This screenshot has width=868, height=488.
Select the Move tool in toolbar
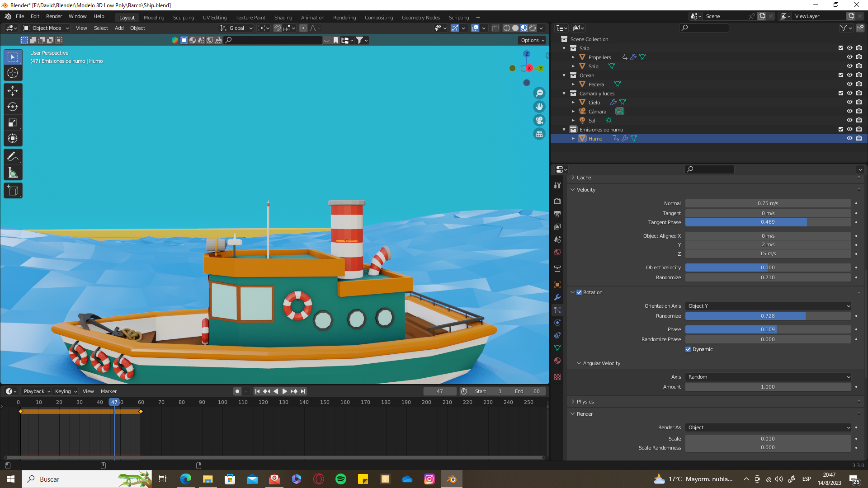coord(13,91)
